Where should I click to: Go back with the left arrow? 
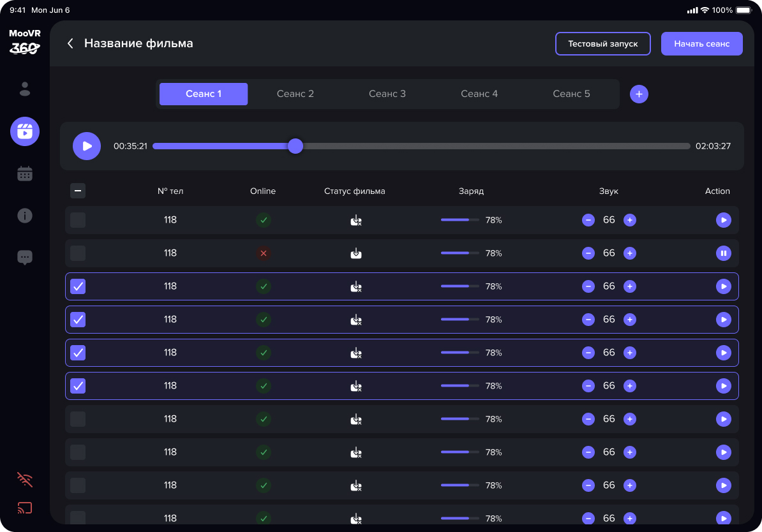pos(70,43)
